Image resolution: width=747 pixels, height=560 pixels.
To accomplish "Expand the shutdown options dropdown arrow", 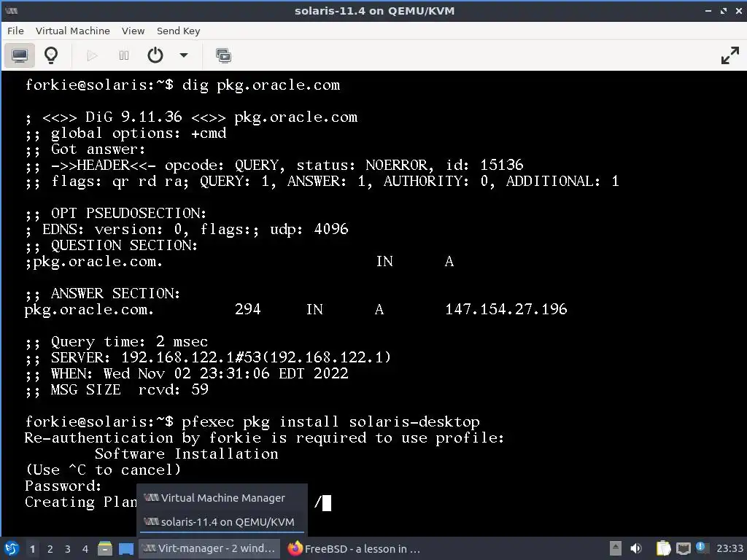I will pyautogui.click(x=183, y=55).
